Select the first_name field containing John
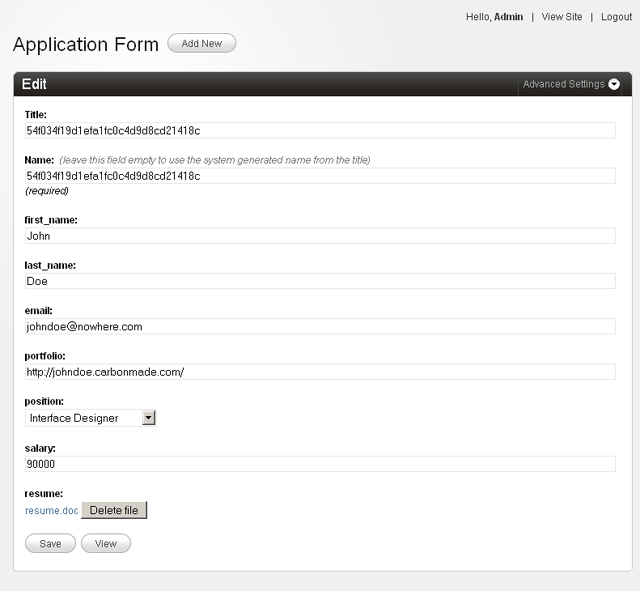This screenshot has width=640, height=591. coord(320,236)
